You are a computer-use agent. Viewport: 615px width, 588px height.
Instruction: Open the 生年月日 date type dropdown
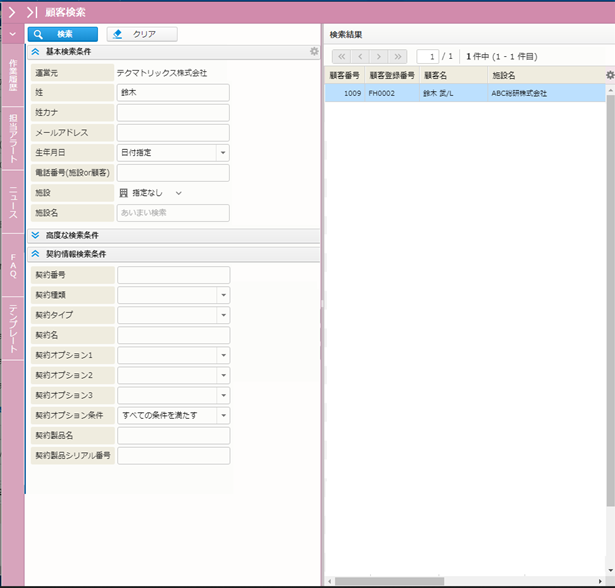click(223, 153)
